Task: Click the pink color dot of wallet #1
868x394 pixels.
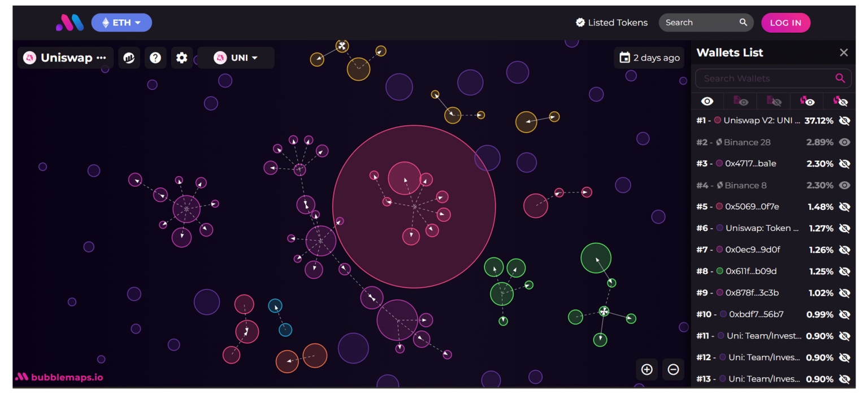Action: [718, 120]
